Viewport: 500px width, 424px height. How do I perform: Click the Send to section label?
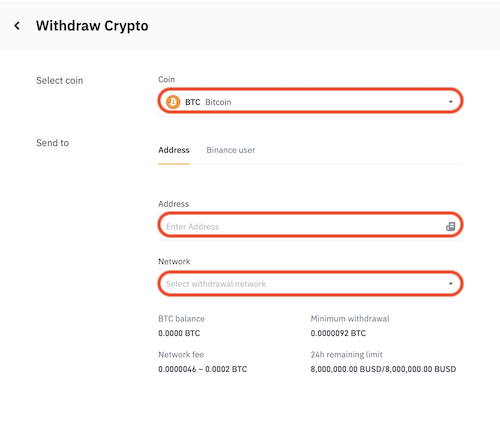pos(52,143)
